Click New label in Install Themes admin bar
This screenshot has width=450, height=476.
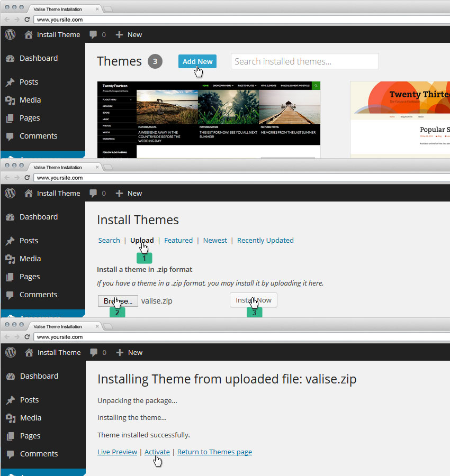point(134,194)
